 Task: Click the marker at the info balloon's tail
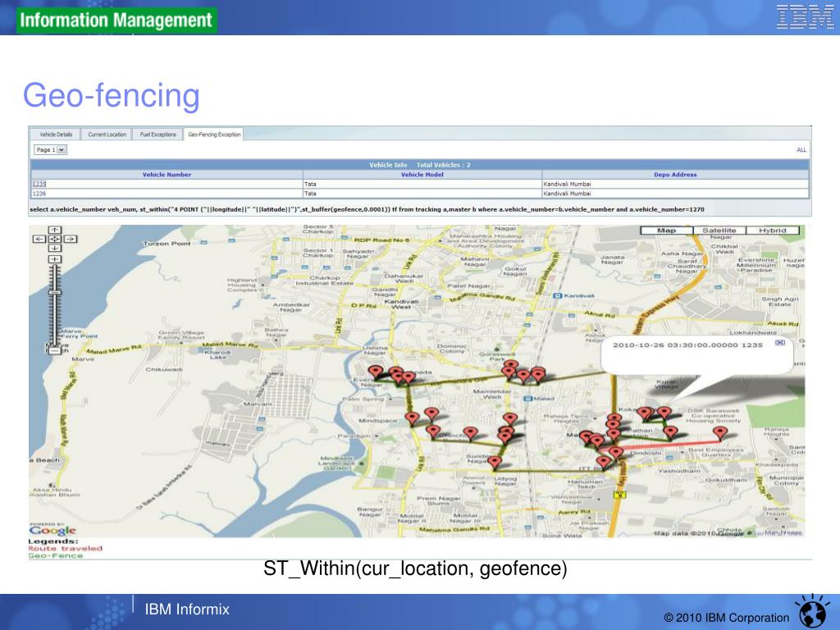click(664, 413)
